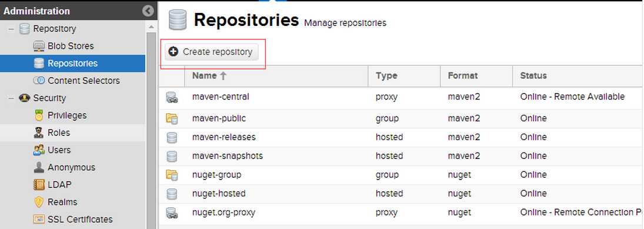The image size is (644, 229).
Task: Click the LDAP book icon
Action: click(39, 185)
